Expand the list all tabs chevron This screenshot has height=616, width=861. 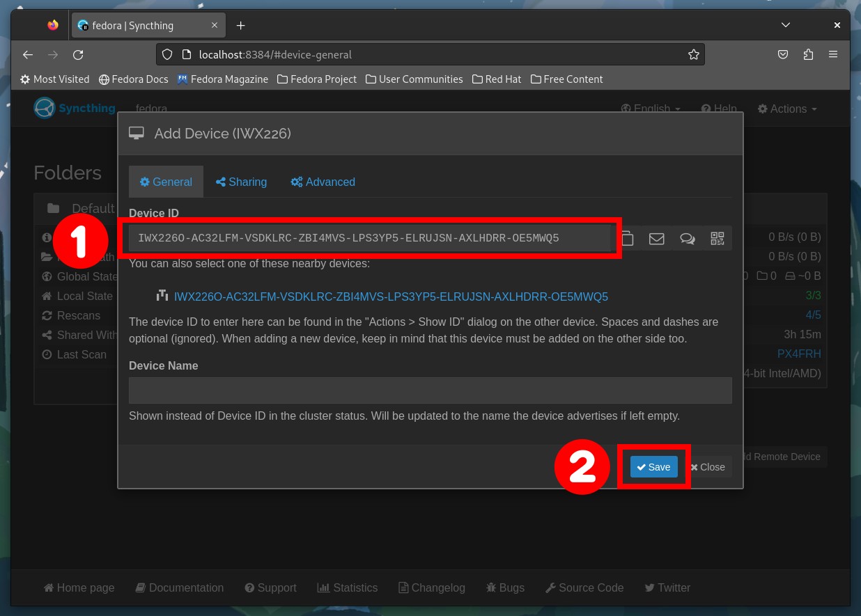click(786, 25)
